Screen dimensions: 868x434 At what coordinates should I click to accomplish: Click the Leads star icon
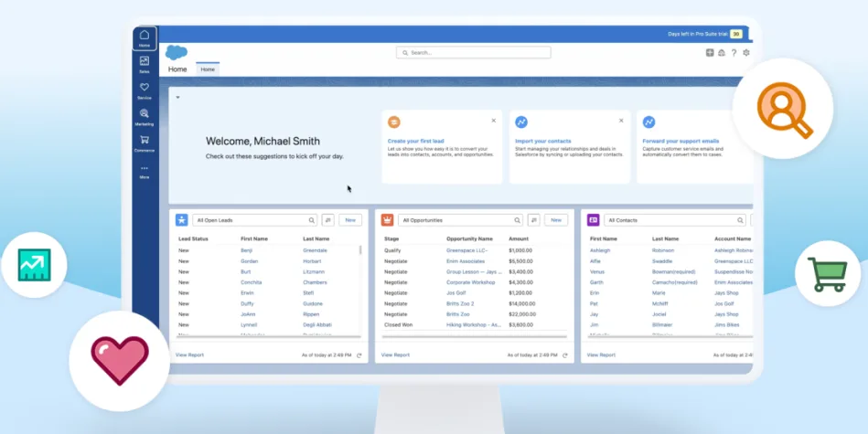(x=182, y=220)
